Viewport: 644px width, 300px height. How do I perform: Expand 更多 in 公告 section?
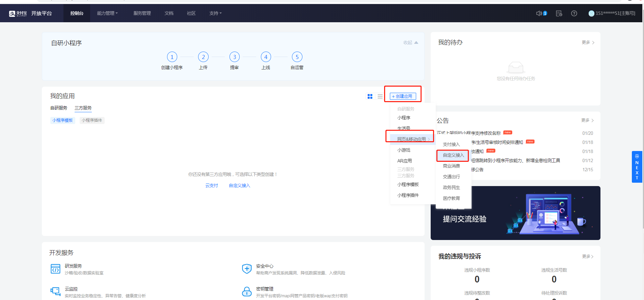tap(587, 120)
